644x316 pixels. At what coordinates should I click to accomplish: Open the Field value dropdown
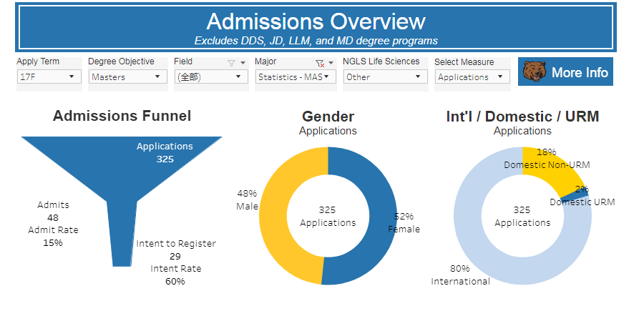coord(210,77)
